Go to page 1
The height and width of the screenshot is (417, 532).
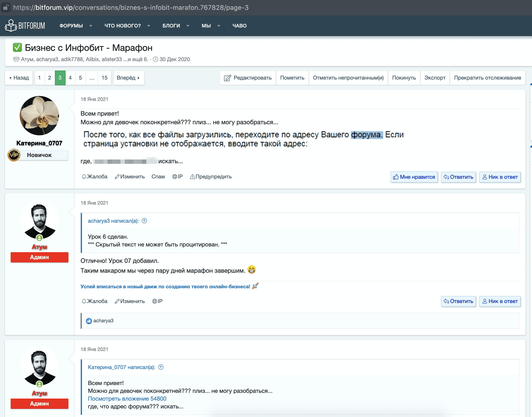click(40, 78)
